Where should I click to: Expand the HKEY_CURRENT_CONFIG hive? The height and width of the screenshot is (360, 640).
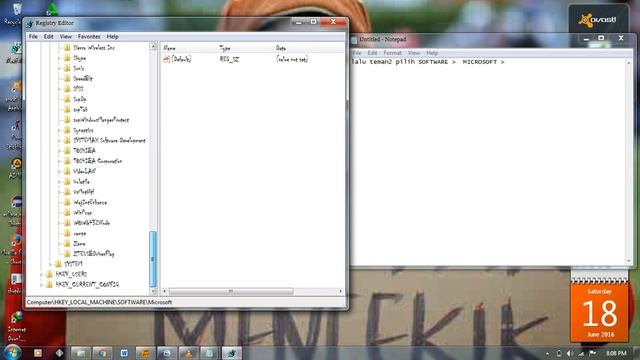[x=41, y=284]
